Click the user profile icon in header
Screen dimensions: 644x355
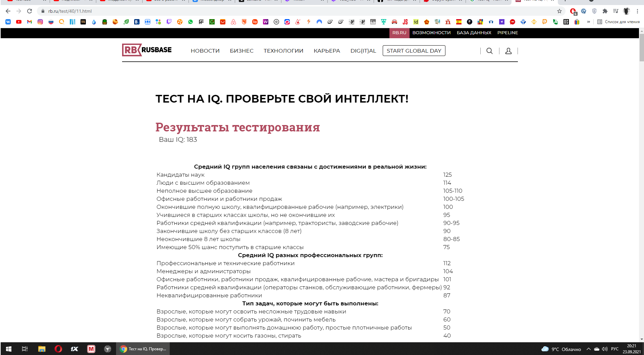pos(508,51)
